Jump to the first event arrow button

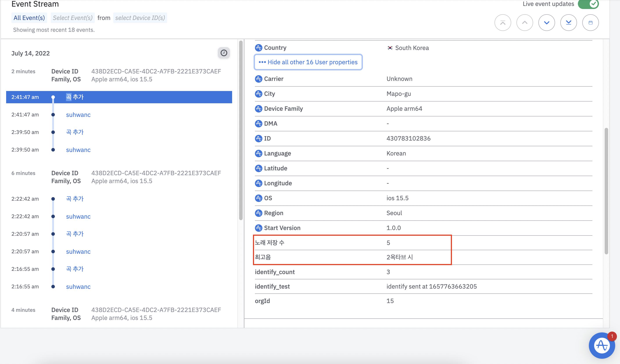503,23
